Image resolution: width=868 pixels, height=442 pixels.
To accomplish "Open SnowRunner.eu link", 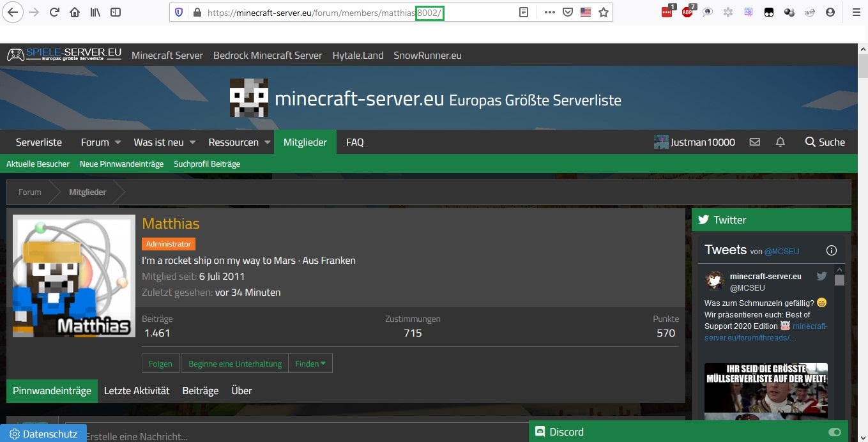I will (x=427, y=56).
